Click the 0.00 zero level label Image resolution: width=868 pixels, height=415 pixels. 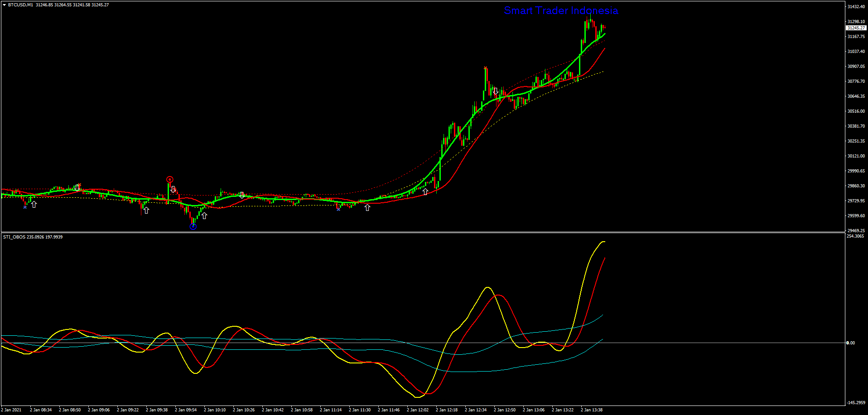coord(851,343)
